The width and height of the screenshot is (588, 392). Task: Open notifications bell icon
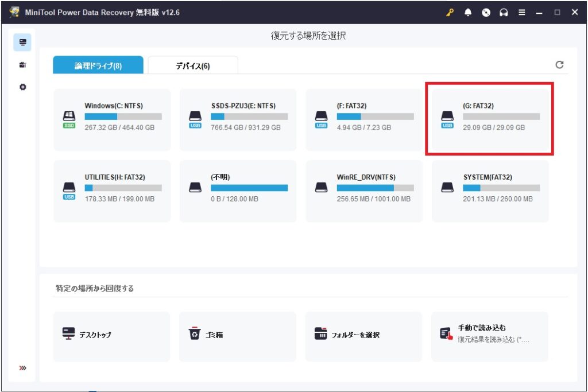pyautogui.click(x=468, y=13)
